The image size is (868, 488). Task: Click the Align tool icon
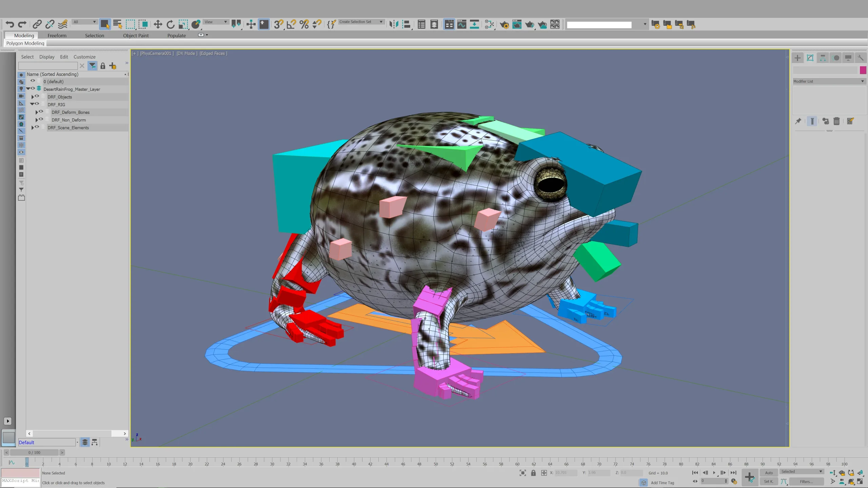click(407, 24)
